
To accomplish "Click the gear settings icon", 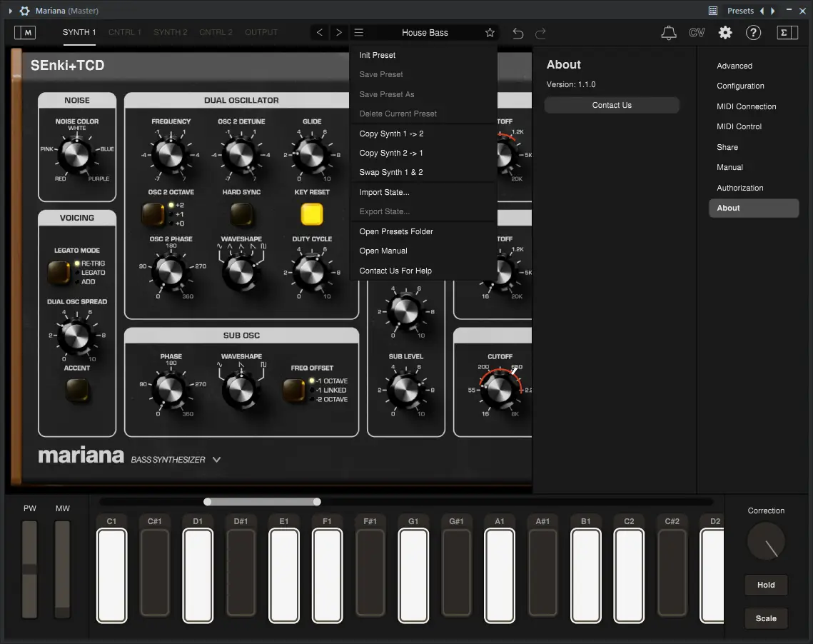I will click(725, 33).
